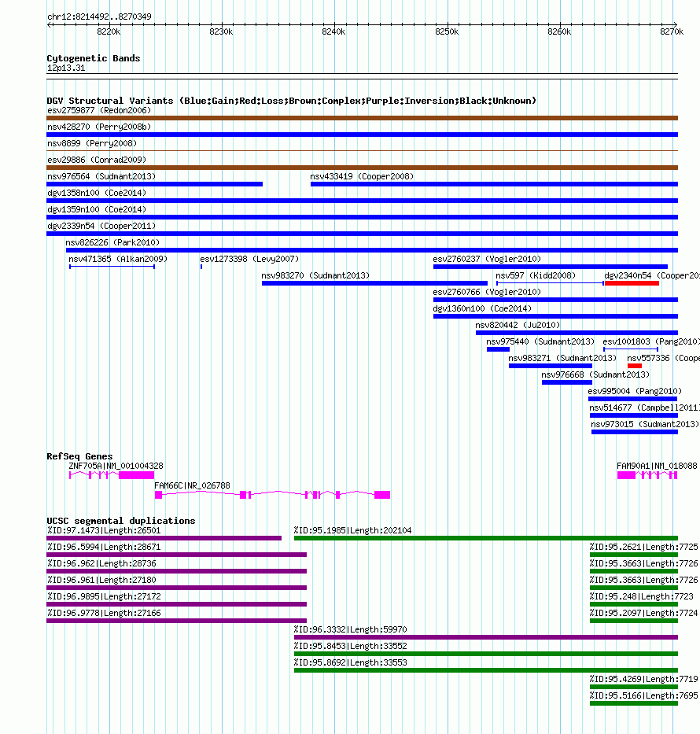Click the %ID:95.4269|Length:7719 label
Viewport: 700px width, 734px height.
click(644, 679)
